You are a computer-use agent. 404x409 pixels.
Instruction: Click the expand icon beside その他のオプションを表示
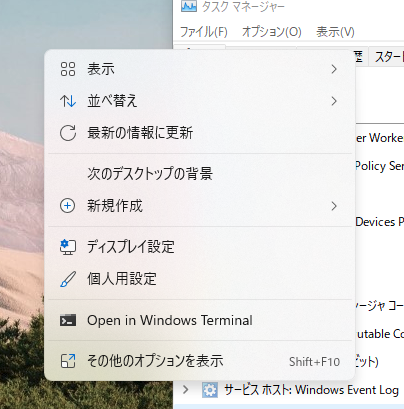68,361
